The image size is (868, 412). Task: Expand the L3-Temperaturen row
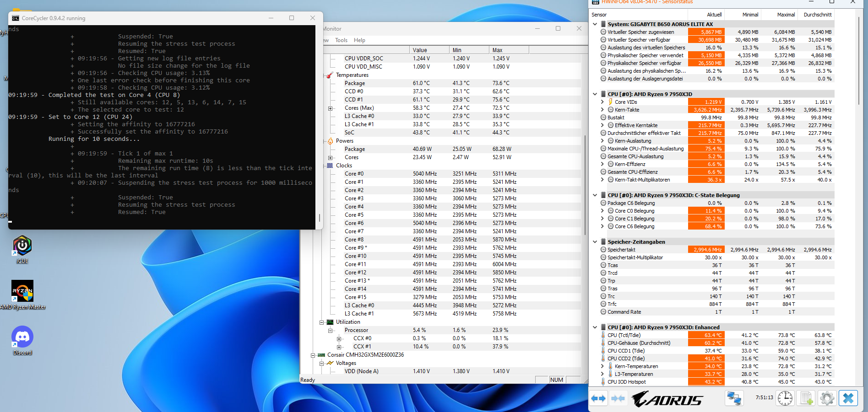[602, 374]
